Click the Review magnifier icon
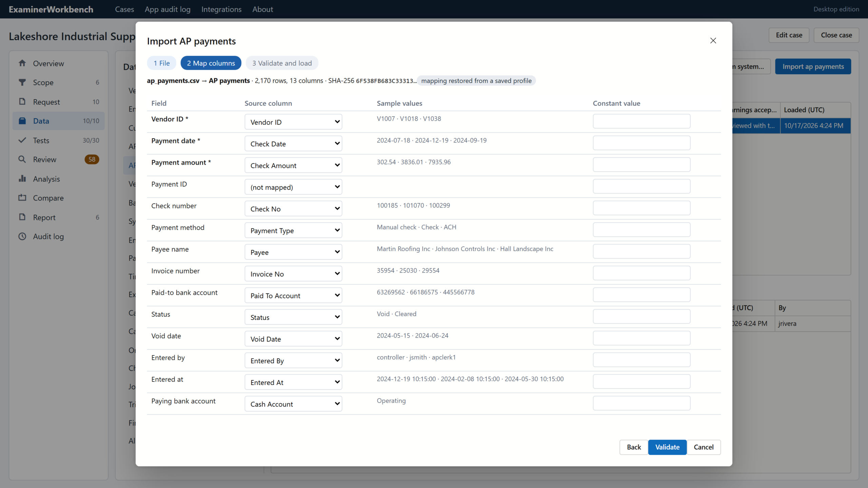Image resolution: width=868 pixels, height=488 pixels. click(22, 159)
